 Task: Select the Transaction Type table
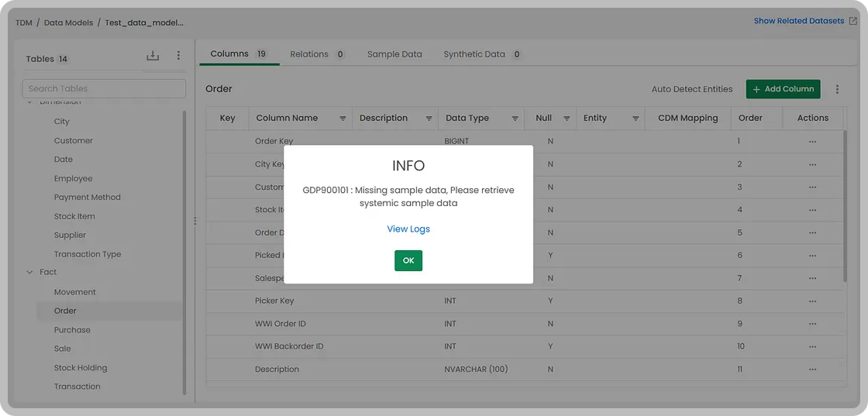point(88,254)
